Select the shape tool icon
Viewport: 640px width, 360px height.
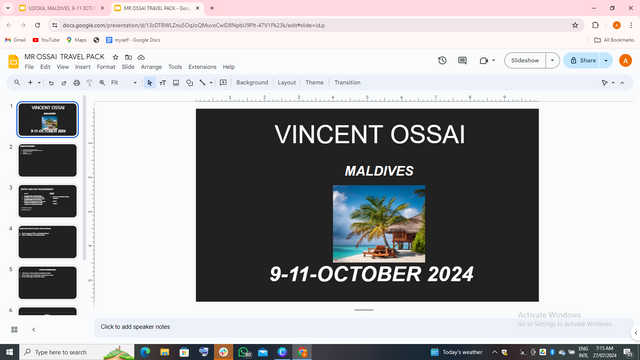[x=189, y=83]
